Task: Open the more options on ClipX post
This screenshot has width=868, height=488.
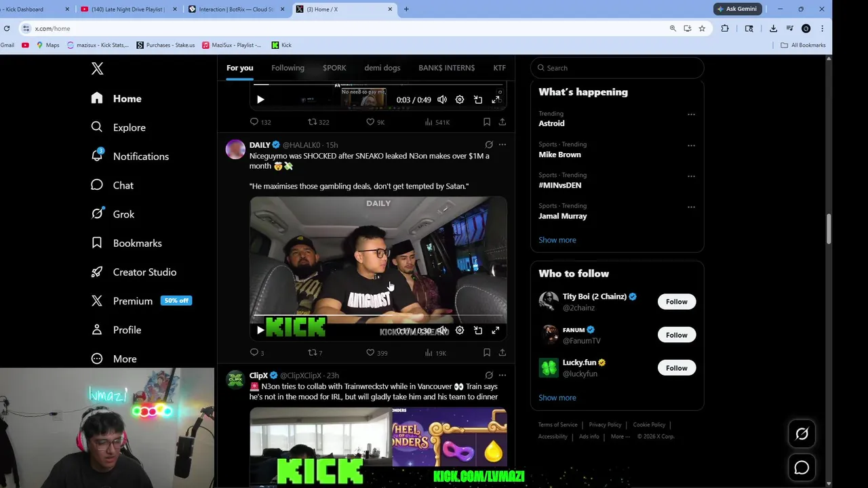Action: (x=502, y=375)
